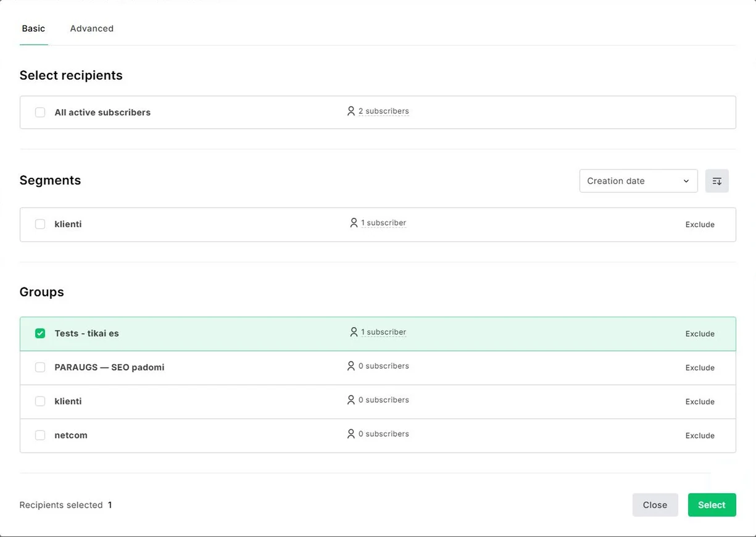The height and width of the screenshot is (537, 756).
Task: Click the Close button
Action: (655, 505)
